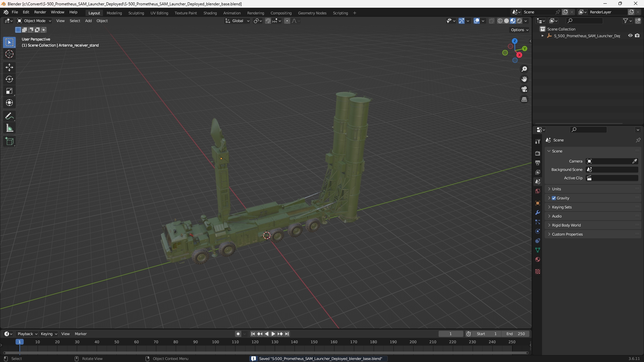This screenshot has width=644, height=362.
Task: Select rendered viewport shading sphere
Action: (x=520, y=21)
